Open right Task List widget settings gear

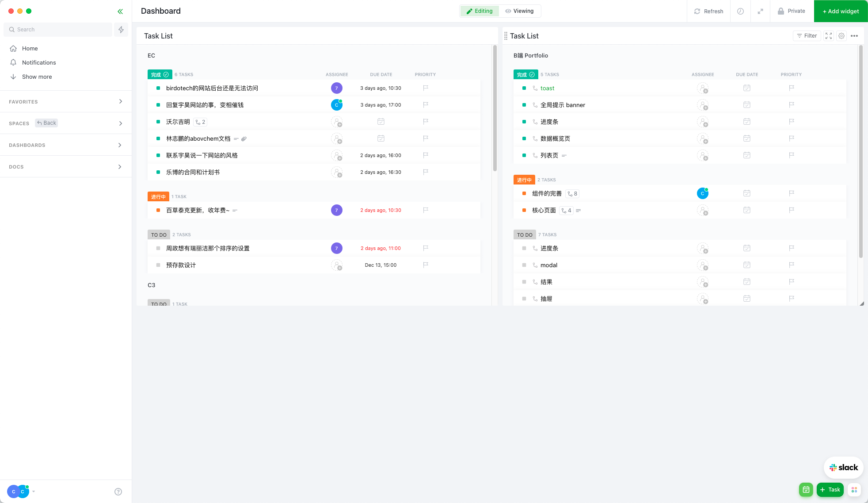841,36
